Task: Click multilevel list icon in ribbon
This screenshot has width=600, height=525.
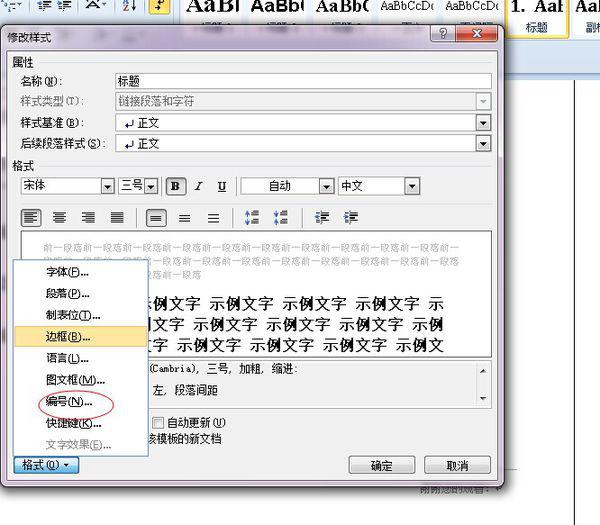Action: pos(13,6)
